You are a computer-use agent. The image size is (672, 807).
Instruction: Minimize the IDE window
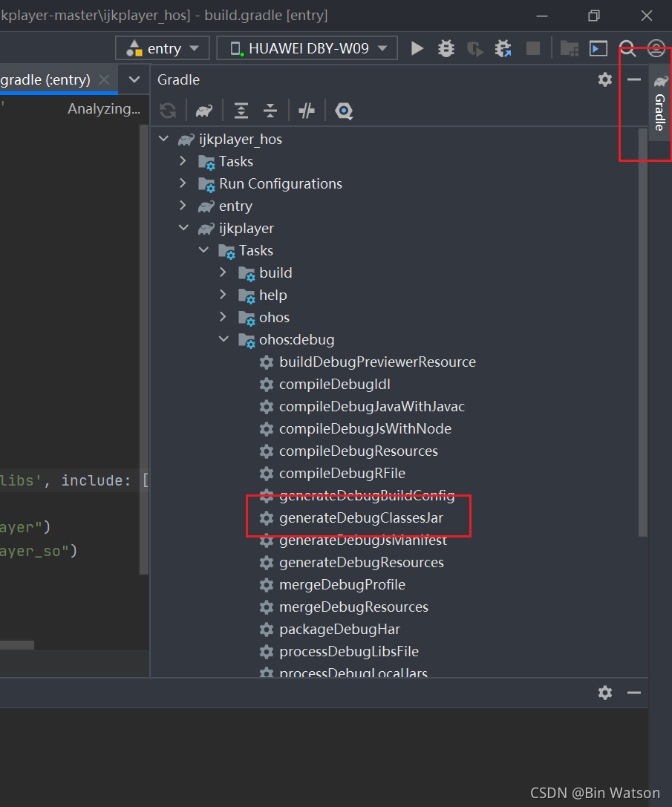pos(542,16)
